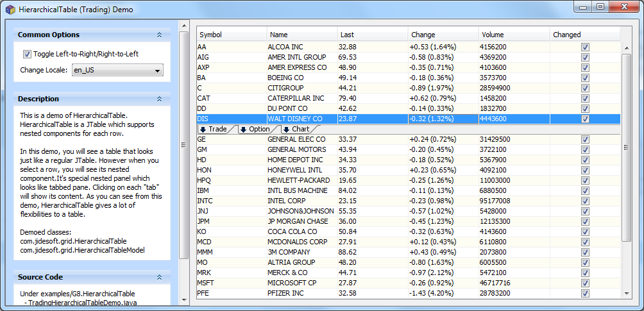Click the HEWLETT-PACKARD name cell
The image size is (644, 311).
pos(302,180)
